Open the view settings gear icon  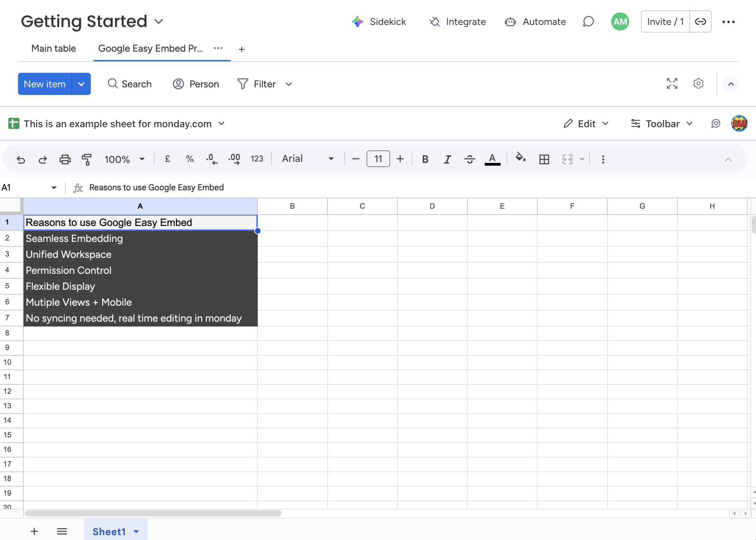point(698,84)
